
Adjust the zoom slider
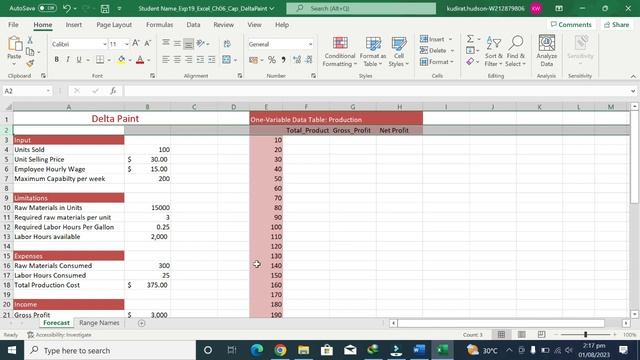click(x=585, y=335)
